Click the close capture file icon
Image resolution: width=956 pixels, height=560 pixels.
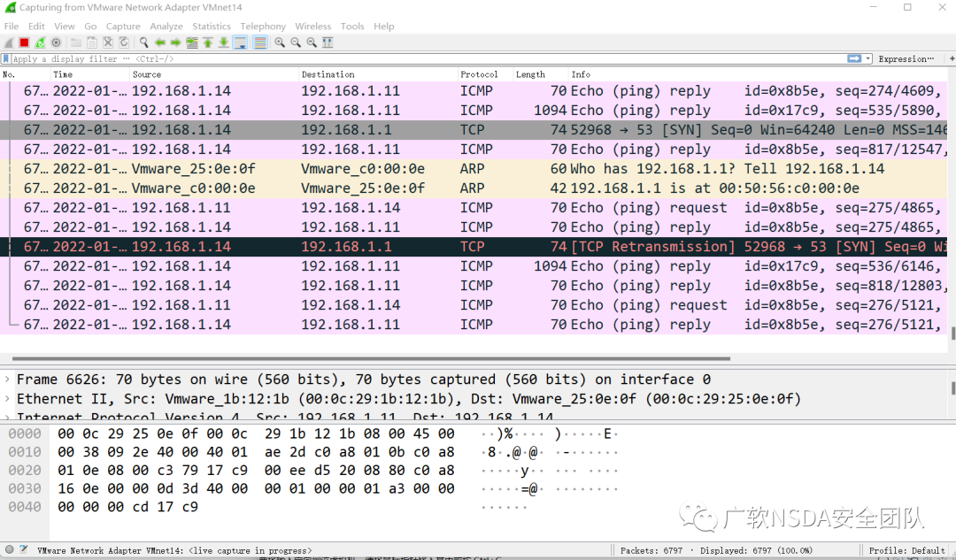pos(108,42)
